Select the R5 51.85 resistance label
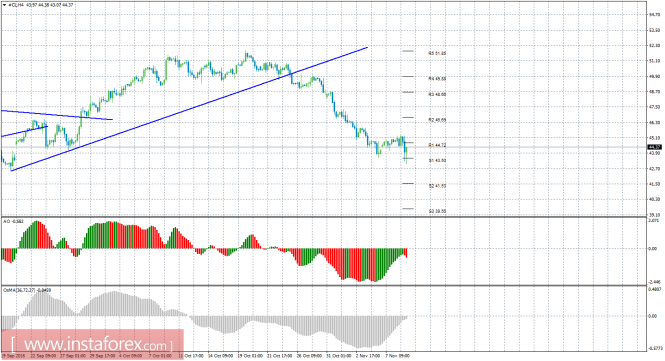 pyautogui.click(x=437, y=54)
